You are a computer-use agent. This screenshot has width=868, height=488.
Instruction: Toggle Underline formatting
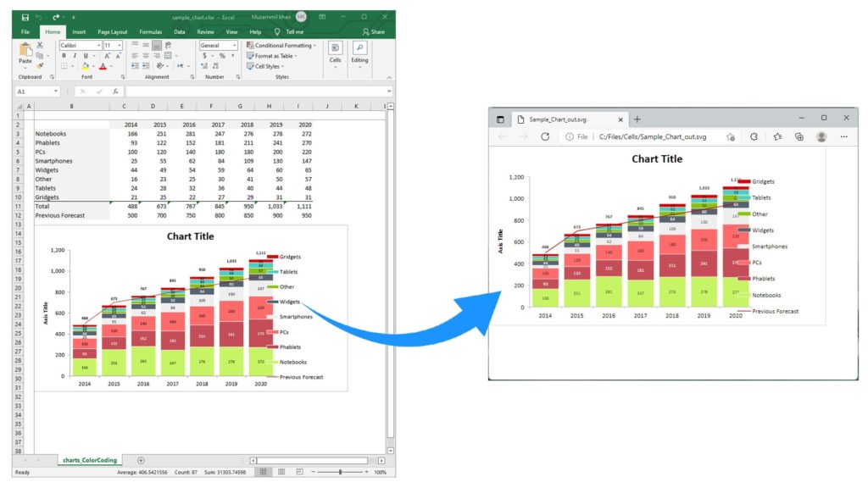tap(86, 54)
